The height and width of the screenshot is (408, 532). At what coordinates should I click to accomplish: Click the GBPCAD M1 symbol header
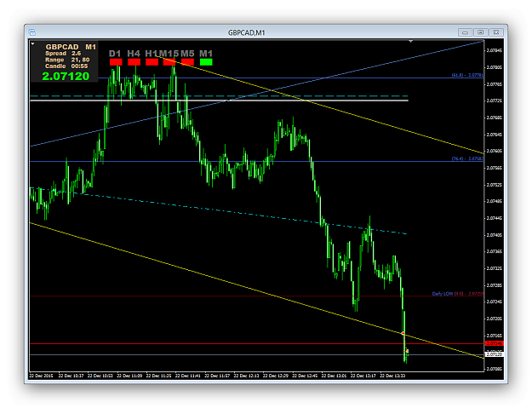coord(71,47)
